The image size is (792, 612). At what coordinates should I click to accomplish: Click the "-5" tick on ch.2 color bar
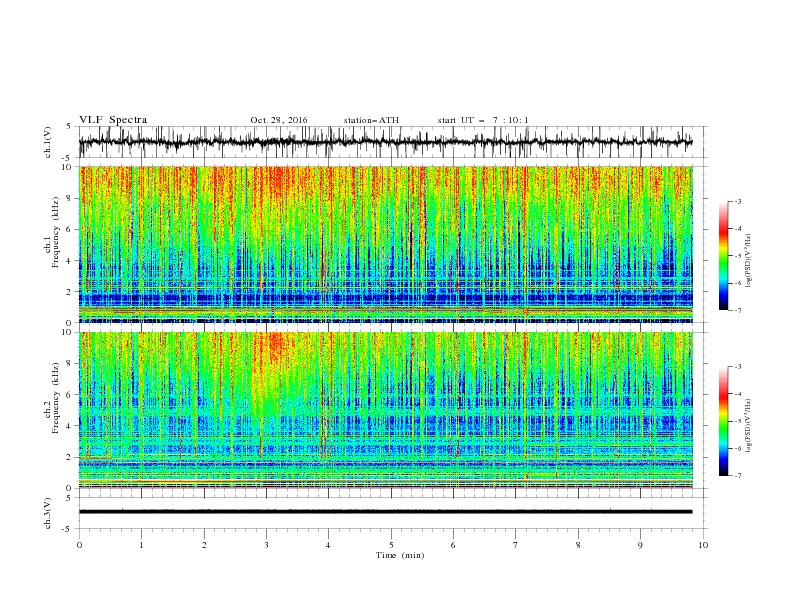(737, 421)
